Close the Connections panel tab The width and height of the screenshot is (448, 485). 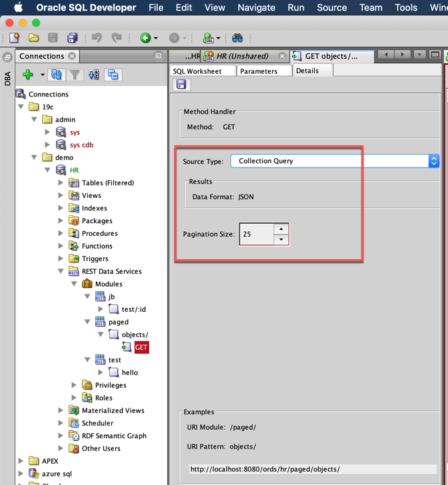[x=72, y=56]
